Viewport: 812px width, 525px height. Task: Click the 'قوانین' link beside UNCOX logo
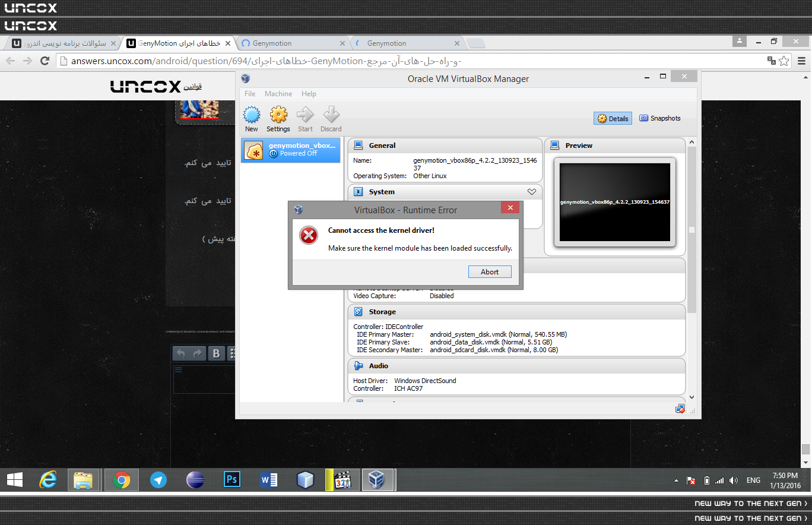(192, 87)
